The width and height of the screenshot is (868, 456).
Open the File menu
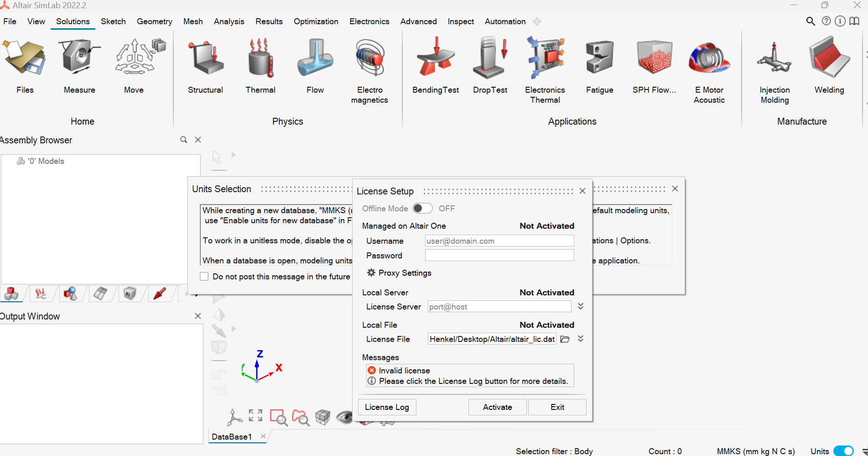pyautogui.click(x=10, y=21)
